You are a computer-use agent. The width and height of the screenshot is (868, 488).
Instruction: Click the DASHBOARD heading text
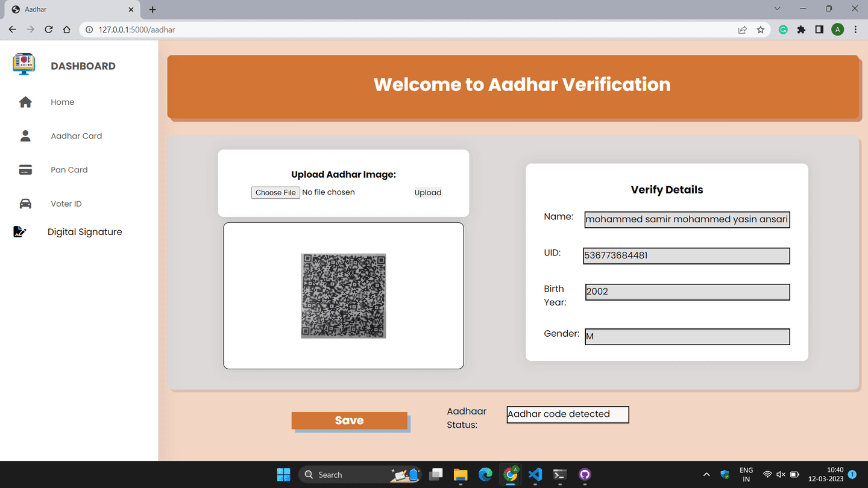83,66
